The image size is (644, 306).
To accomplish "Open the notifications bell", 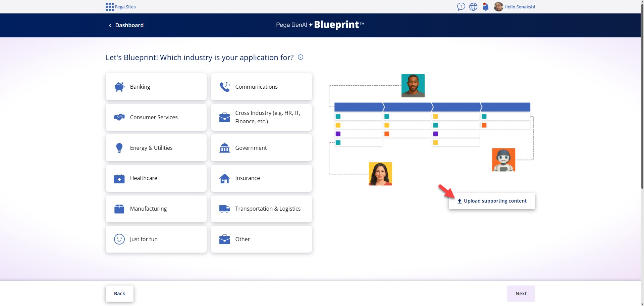I will tap(485, 6).
